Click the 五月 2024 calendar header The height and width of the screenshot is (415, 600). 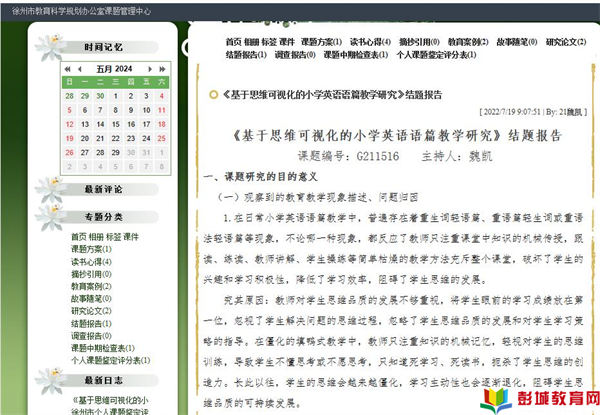(x=114, y=69)
